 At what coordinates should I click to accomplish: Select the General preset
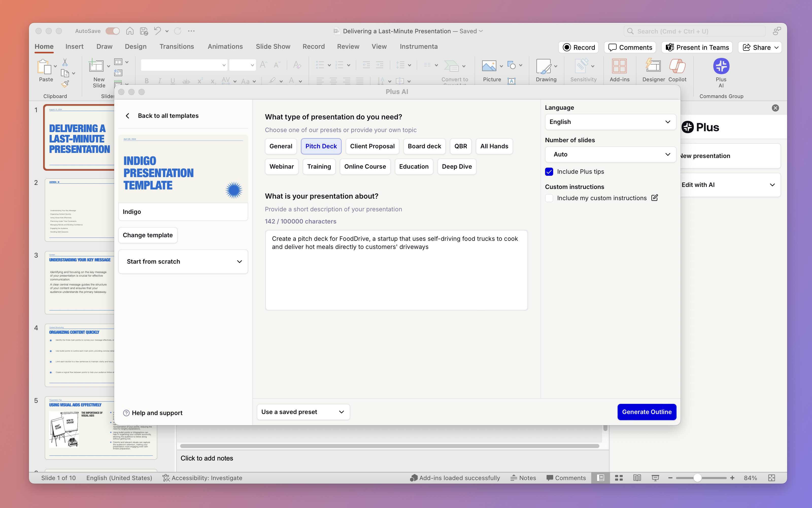coord(280,146)
